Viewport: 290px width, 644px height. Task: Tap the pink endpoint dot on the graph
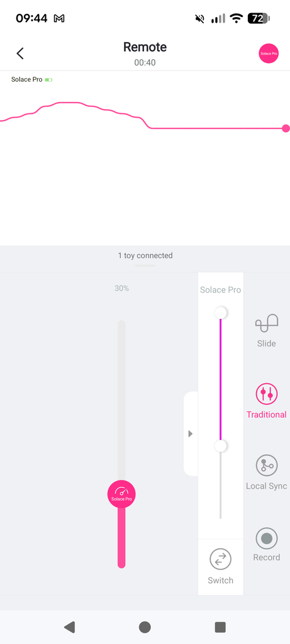[286, 128]
